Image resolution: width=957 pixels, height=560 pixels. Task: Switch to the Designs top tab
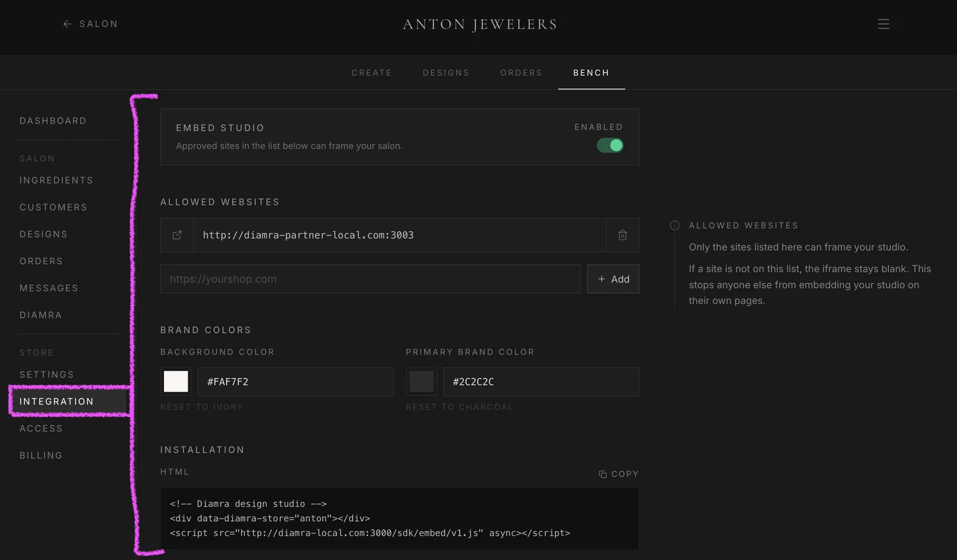coord(446,73)
